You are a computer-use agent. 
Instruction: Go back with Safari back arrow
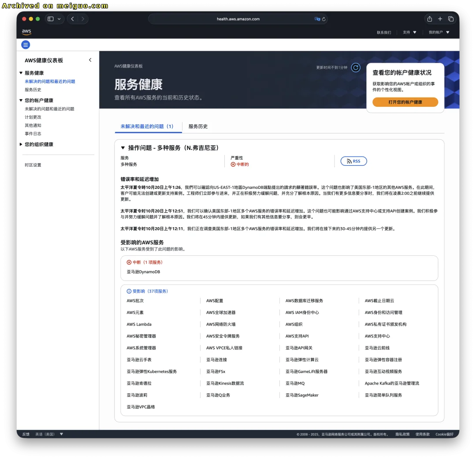tap(72, 19)
